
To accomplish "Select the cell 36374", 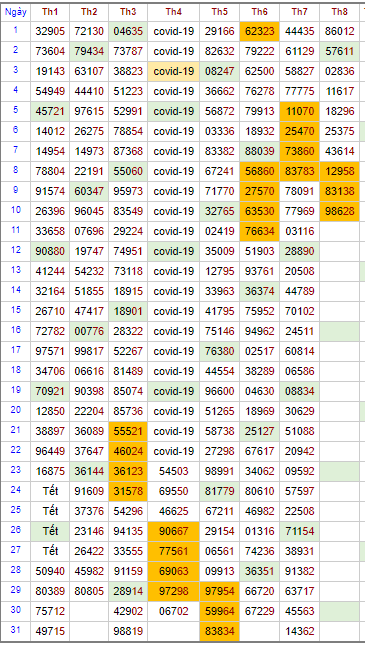I will click(259, 290).
